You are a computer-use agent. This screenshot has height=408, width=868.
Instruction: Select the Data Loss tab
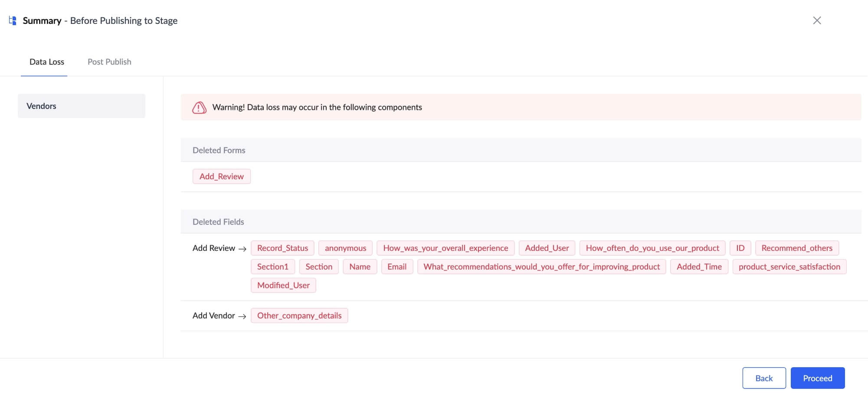click(x=46, y=62)
